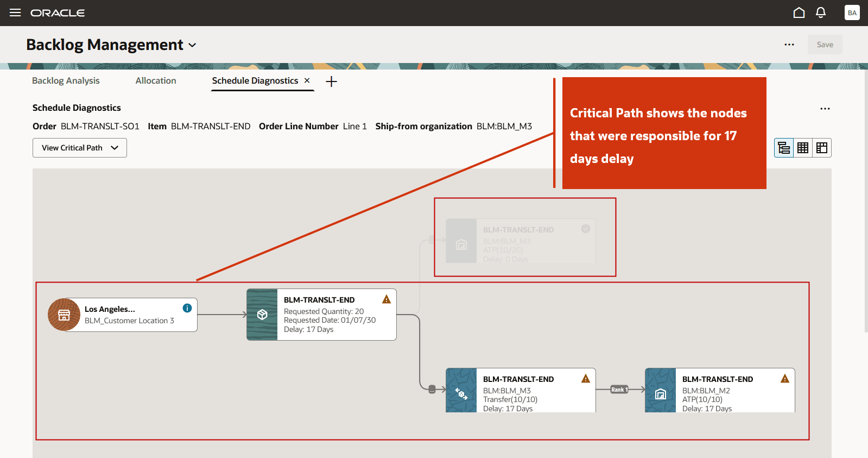Click the Los Angeles customer store icon
Screen dimensions: 868x458
[64, 315]
